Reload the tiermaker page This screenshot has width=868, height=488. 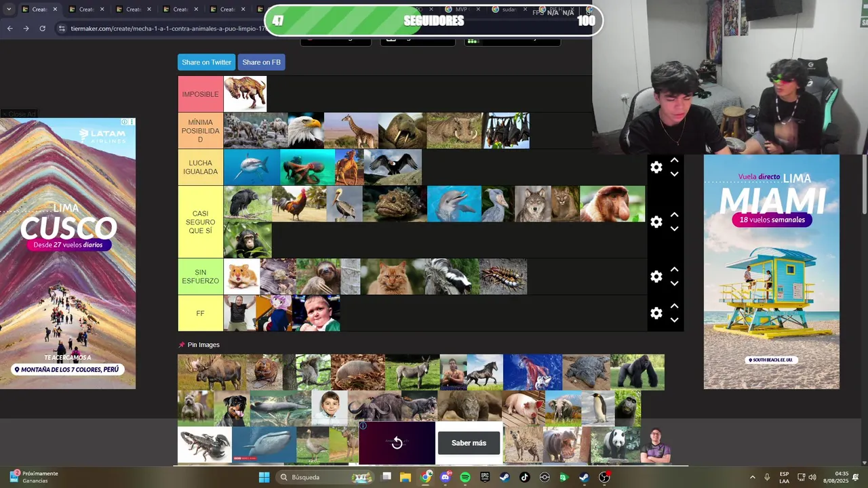click(x=42, y=28)
